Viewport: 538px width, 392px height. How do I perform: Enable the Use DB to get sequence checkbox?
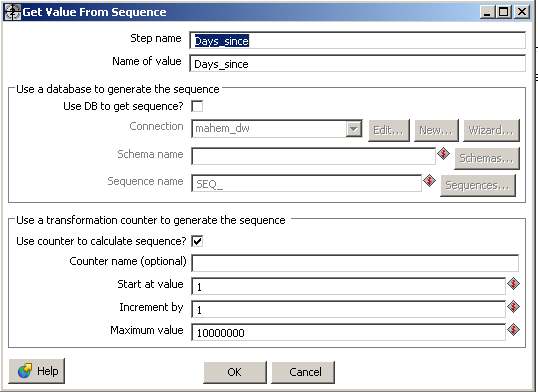point(197,106)
